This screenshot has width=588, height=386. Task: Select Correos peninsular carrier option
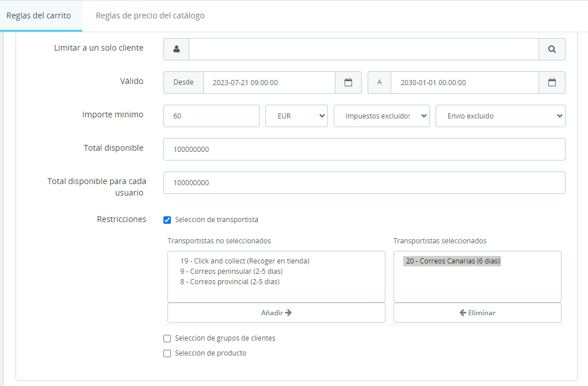tap(231, 272)
